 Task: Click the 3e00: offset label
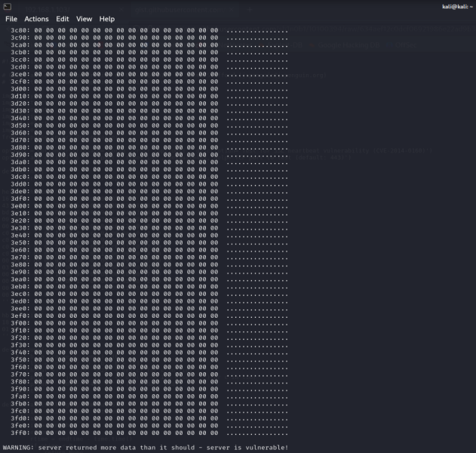[x=20, y=206]
